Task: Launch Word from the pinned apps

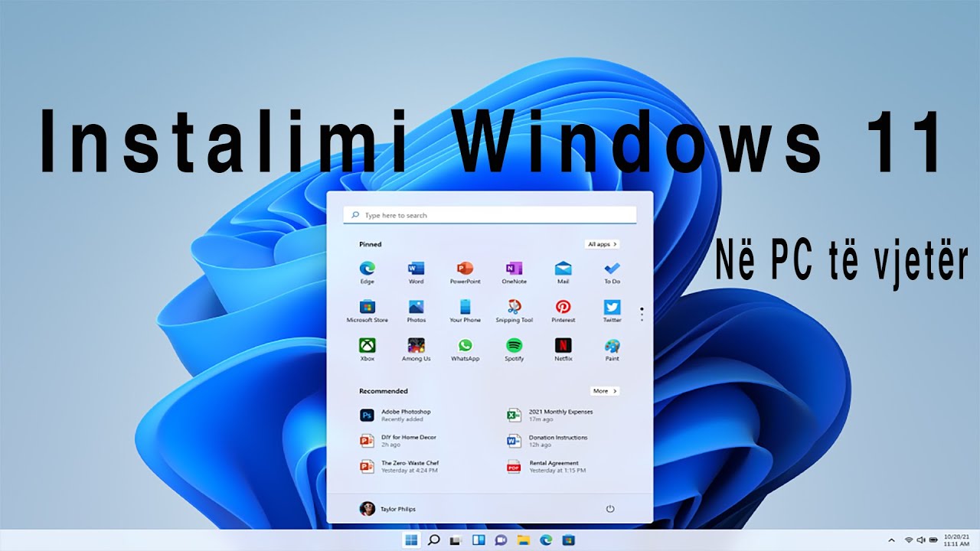Action: [x=416, y=272]
